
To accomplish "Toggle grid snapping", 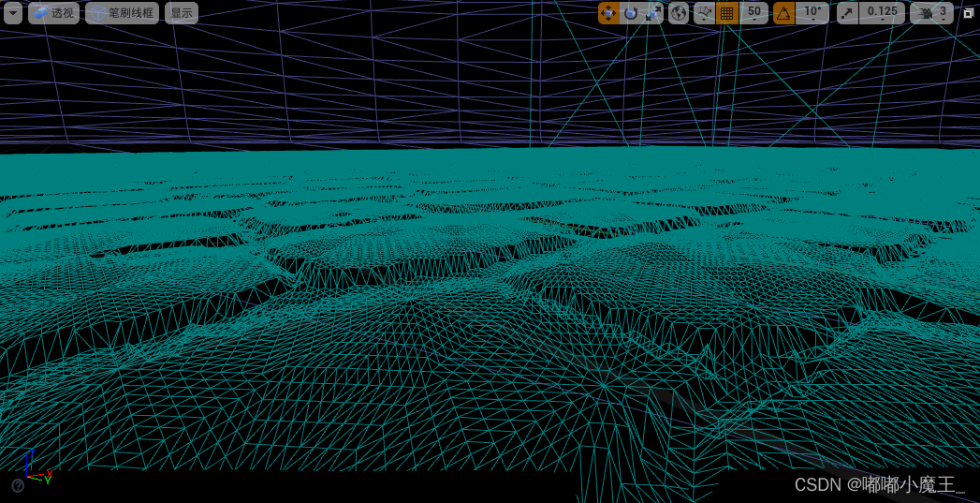I will (x=726, y=13).
